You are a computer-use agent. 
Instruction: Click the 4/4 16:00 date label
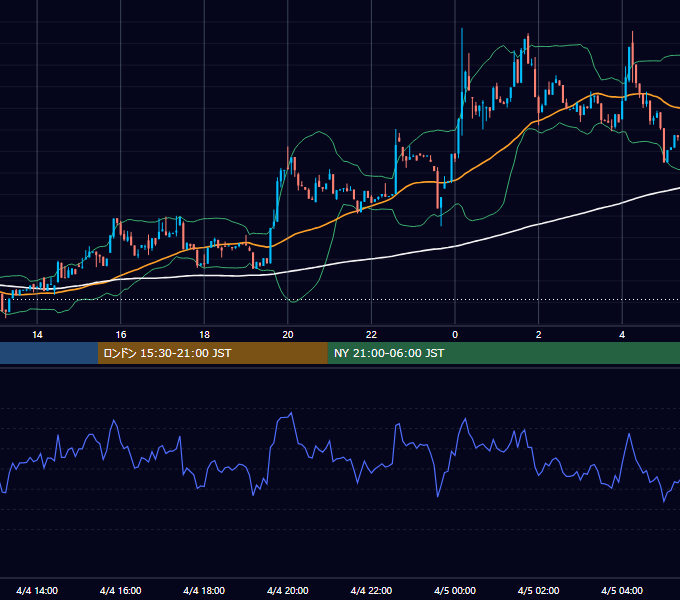tap(121, 590)
